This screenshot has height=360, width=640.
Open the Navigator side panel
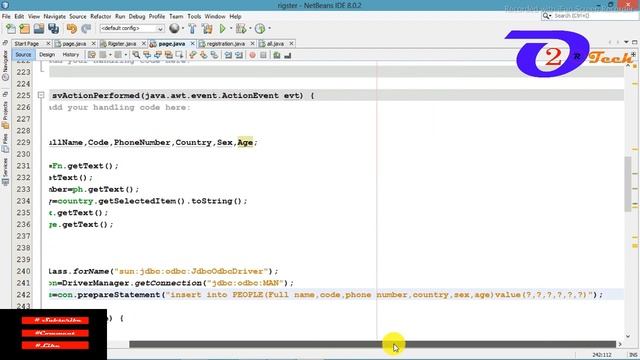[x=5, y=65]
